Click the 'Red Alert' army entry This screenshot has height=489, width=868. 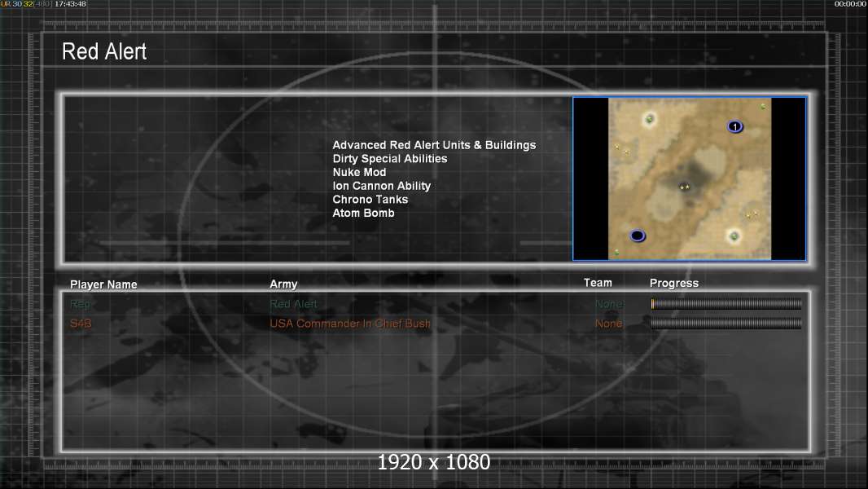coord(293,304)
